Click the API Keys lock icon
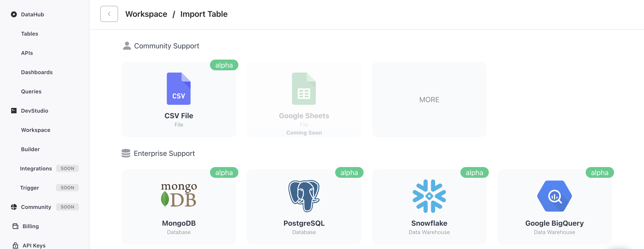Viewport: 644px width, 249px height. click(x=15, y=245)
